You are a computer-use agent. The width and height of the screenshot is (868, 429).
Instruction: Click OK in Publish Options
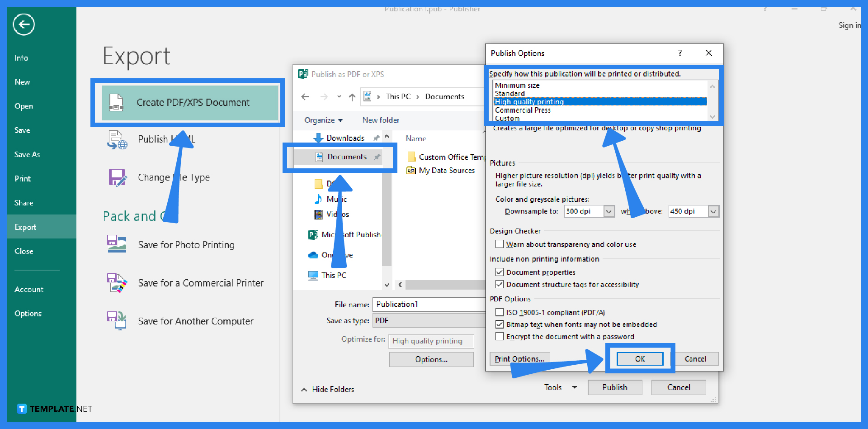pos(639,358)
